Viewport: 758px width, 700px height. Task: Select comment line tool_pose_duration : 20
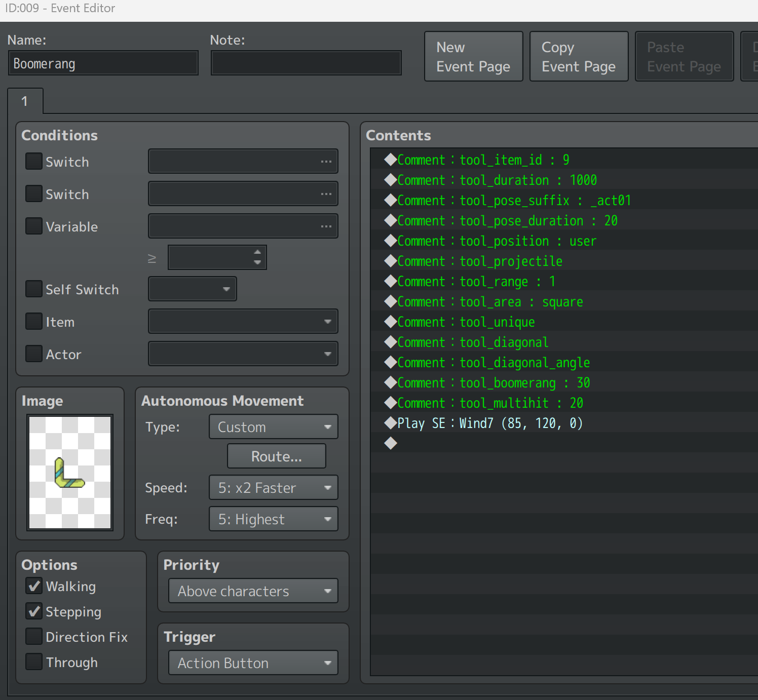point(563,220)
